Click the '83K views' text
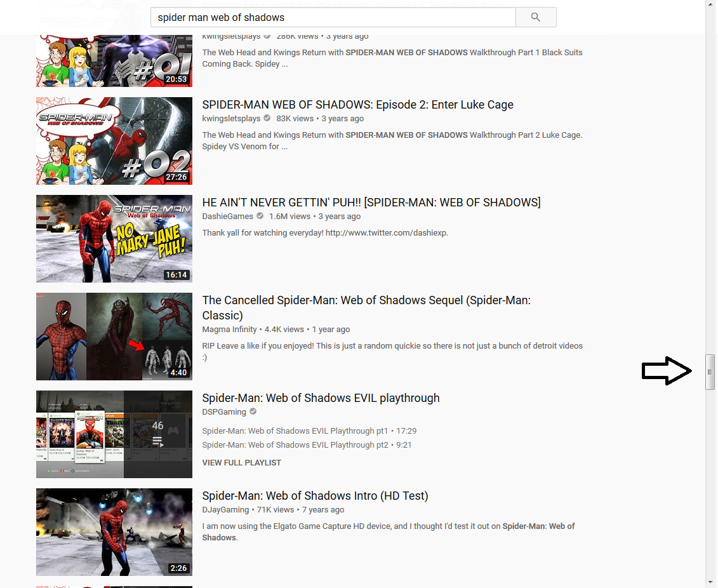This screenshot has height=588, width=718. (x=295, y=119)
